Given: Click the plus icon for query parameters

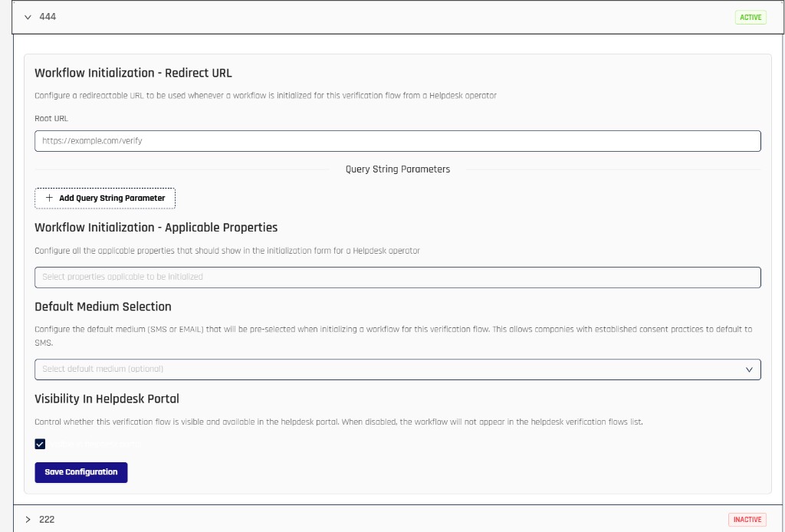Looking at the screenshot, I should point(50,198).
